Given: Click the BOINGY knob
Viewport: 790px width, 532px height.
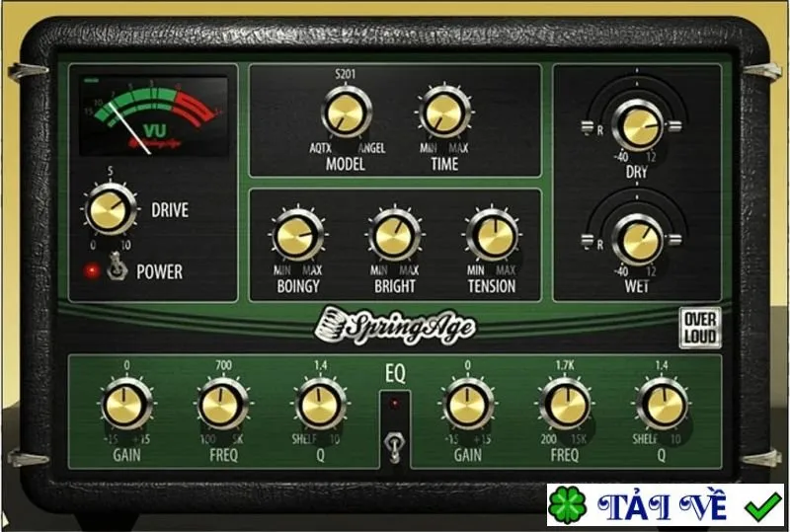Looking at the screenshot, I should [297, 235].
